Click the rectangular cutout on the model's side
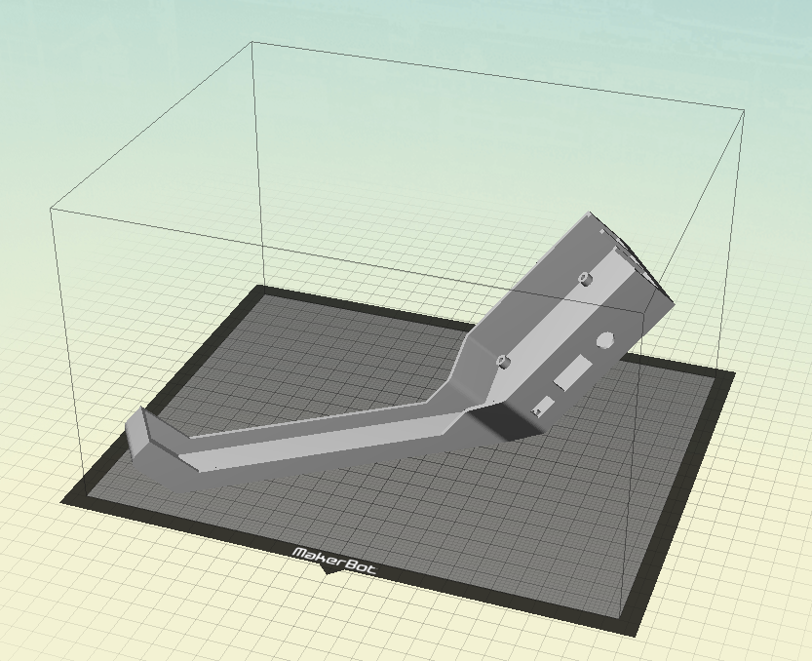 click(x=571, y=372)
